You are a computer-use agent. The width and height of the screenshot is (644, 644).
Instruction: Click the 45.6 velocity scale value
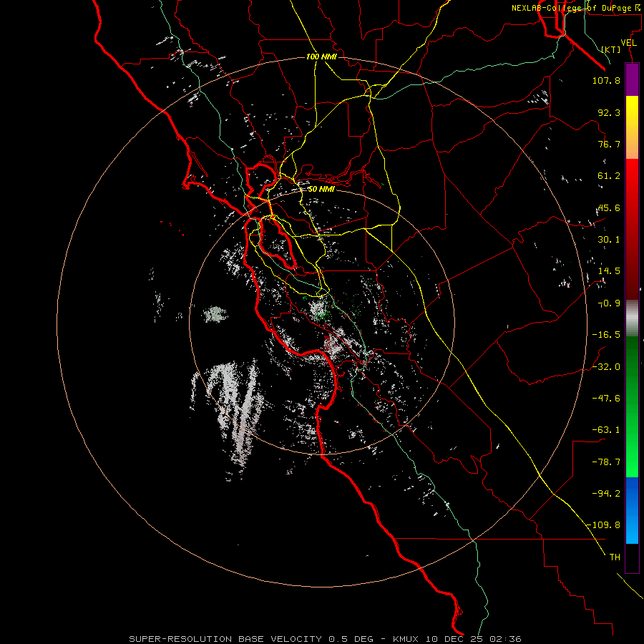tap(609, 208)
